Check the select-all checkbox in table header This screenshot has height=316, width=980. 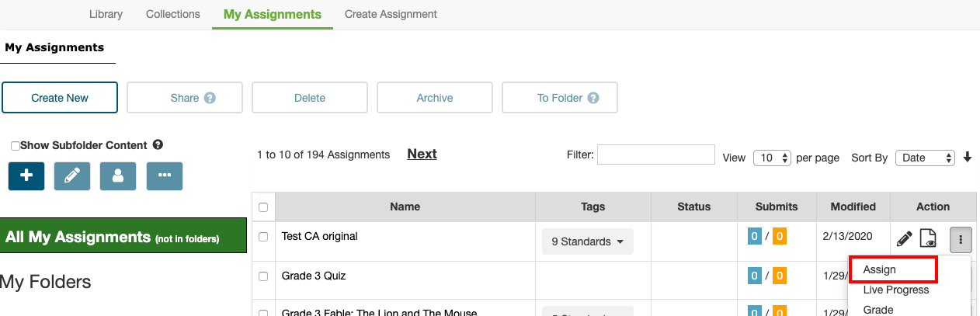click(x=263, y=207)
